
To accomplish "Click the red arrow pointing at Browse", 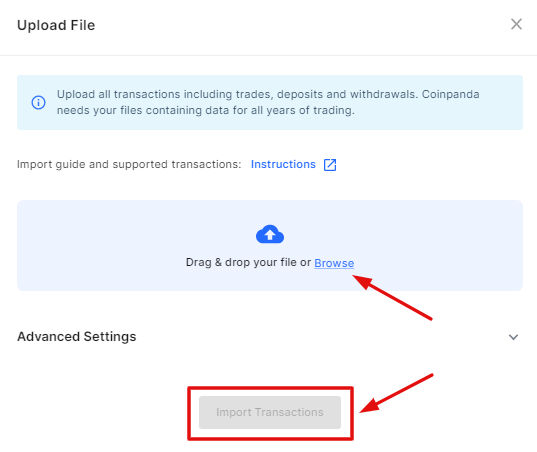I will click(392, 297).
